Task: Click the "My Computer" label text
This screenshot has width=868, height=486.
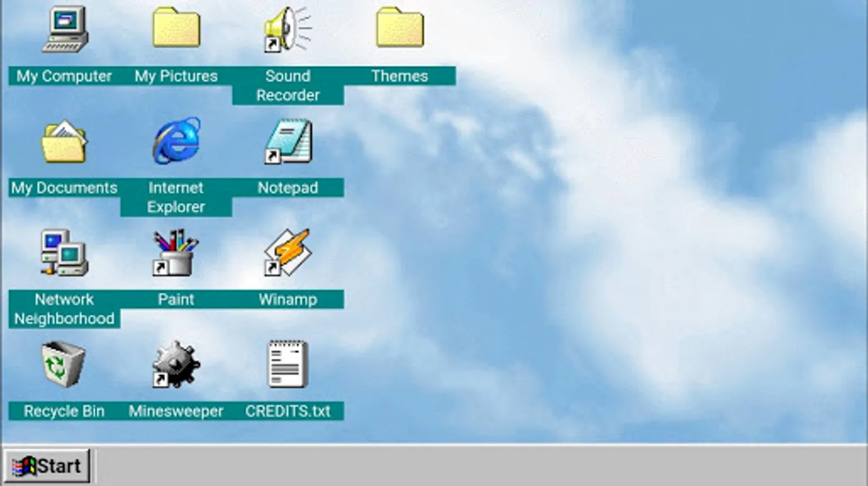Action: click(x=64, y=76)
